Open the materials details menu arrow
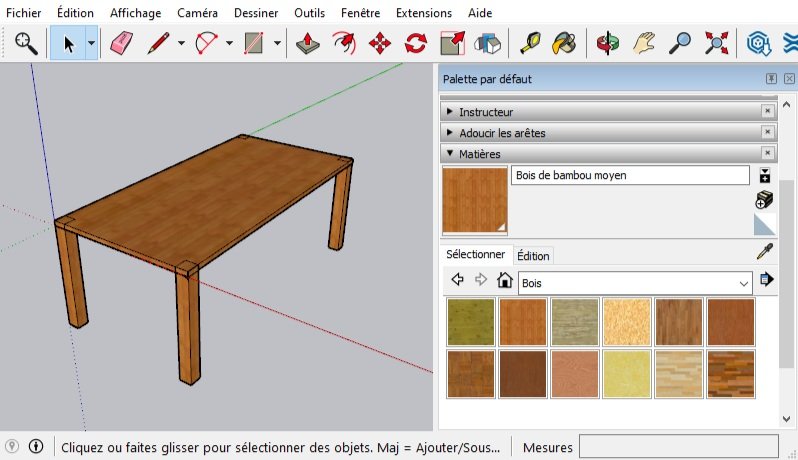 pos(766,279)
